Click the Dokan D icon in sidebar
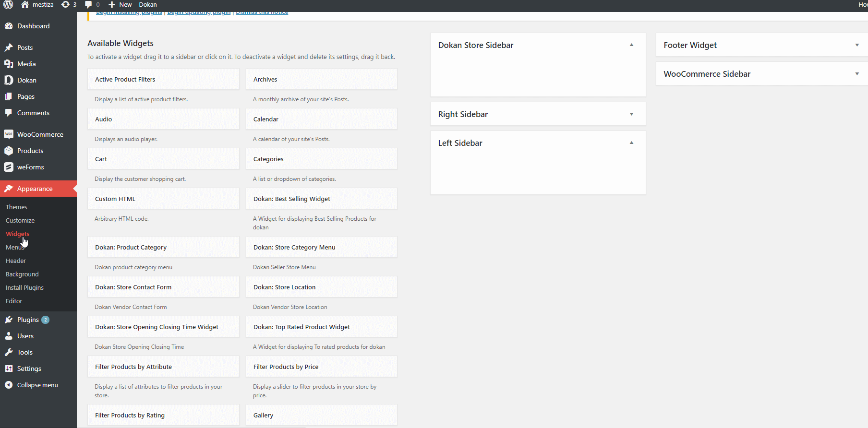Viewport: 868px width, 428px height. tap(9, 80)
